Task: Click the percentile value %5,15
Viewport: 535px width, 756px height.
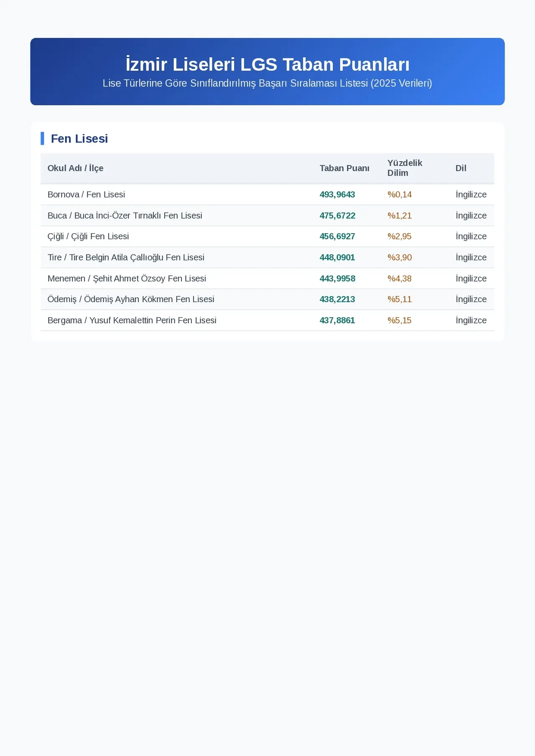Action: coord(400,321)
